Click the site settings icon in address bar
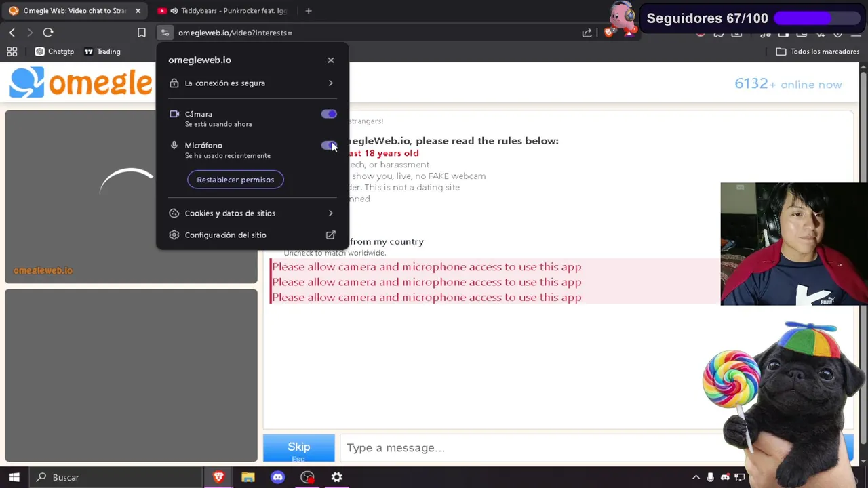Image resolution: width=868 pixels, height=488 pixels. (x=165, y=33)
